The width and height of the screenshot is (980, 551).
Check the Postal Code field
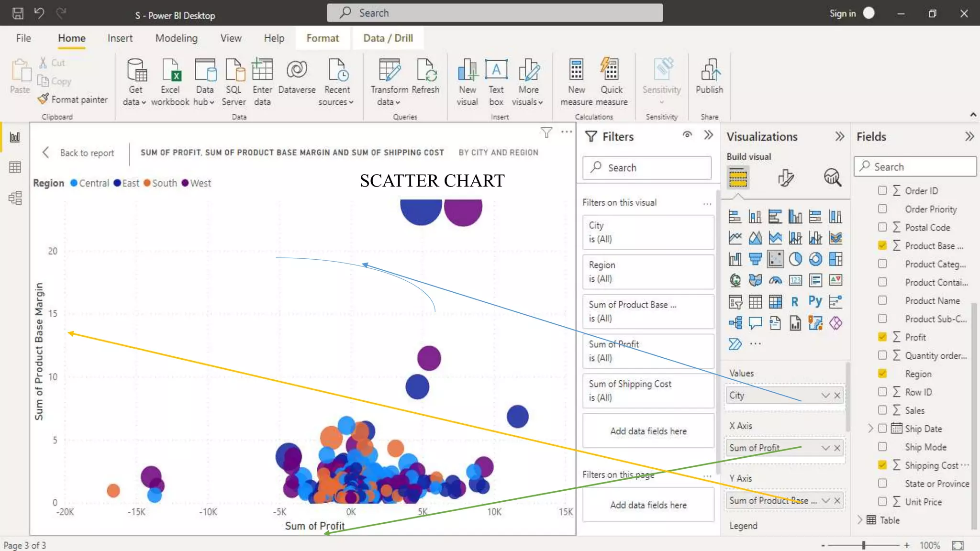click(x=882, y=227)
